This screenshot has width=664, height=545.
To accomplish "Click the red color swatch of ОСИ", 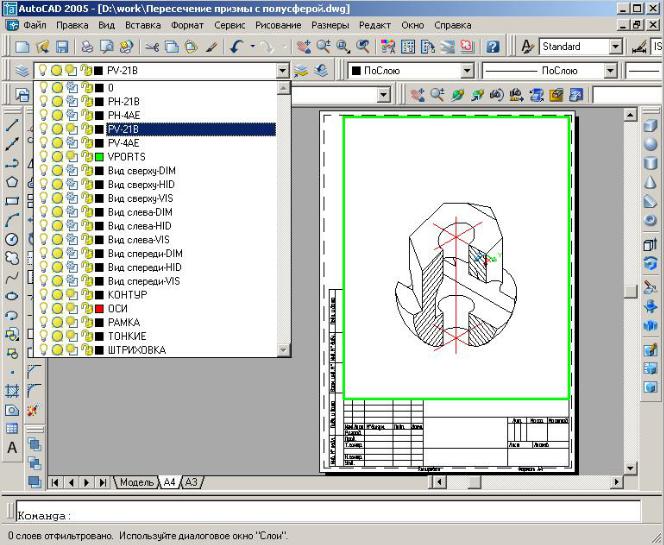I will (100, 309).
